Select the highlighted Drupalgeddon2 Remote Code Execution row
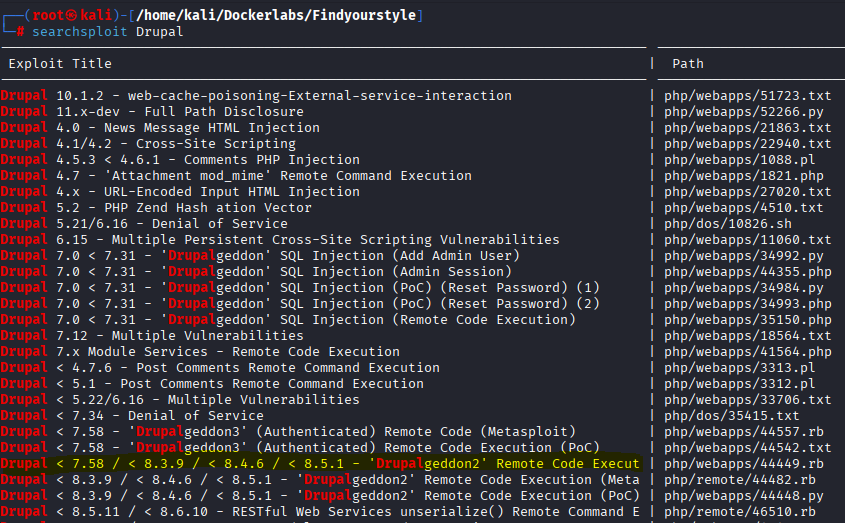 320,464
